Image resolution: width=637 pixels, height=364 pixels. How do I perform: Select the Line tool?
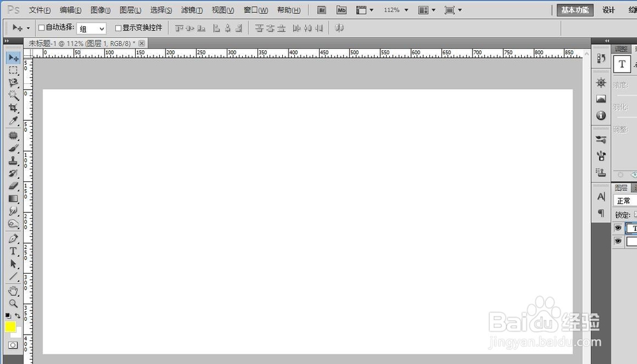pyautogui.click(x=13, y=276)
